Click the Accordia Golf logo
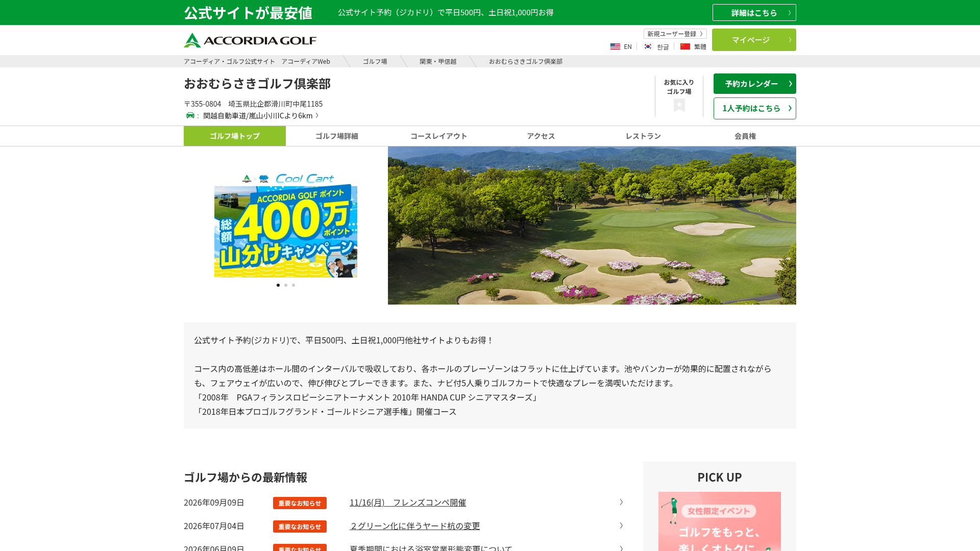 click(250, 40)
